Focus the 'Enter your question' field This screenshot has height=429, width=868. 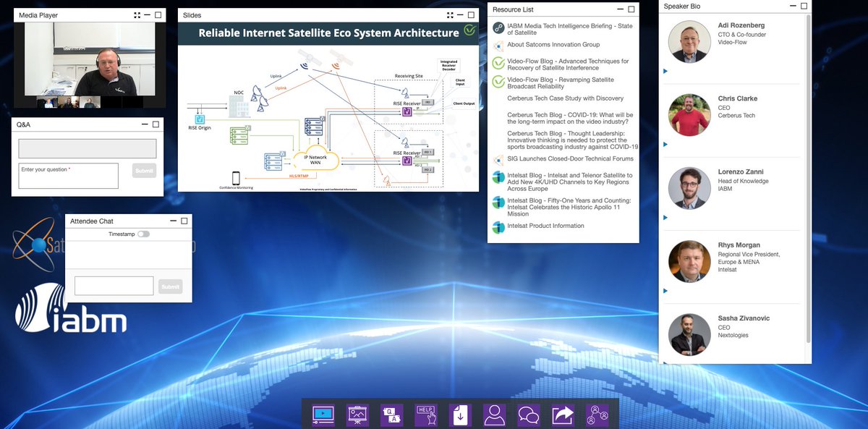click(x=68, y=176)
